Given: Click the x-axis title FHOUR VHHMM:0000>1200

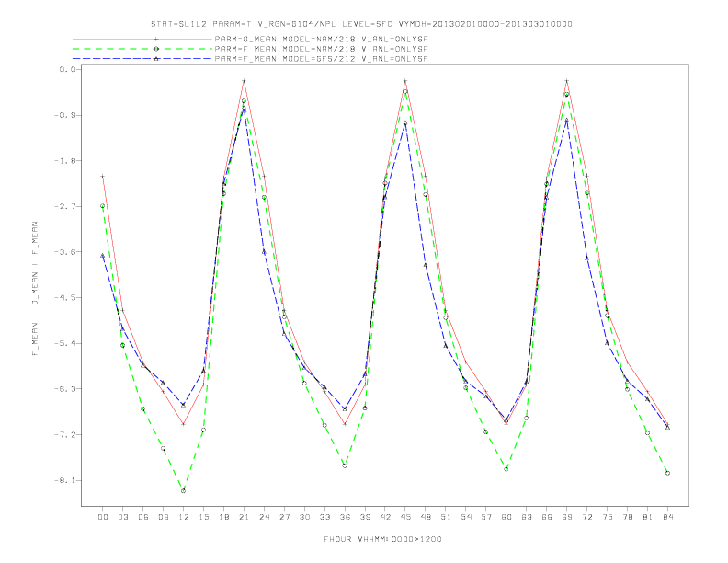Looking at the screenshot, I should click(x=382, y=539).
